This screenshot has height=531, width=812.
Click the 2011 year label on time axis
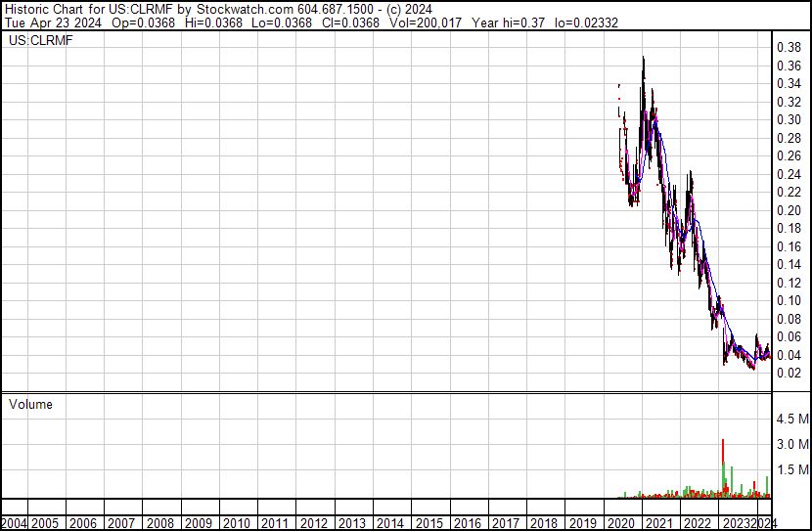(x=275, y=524)
